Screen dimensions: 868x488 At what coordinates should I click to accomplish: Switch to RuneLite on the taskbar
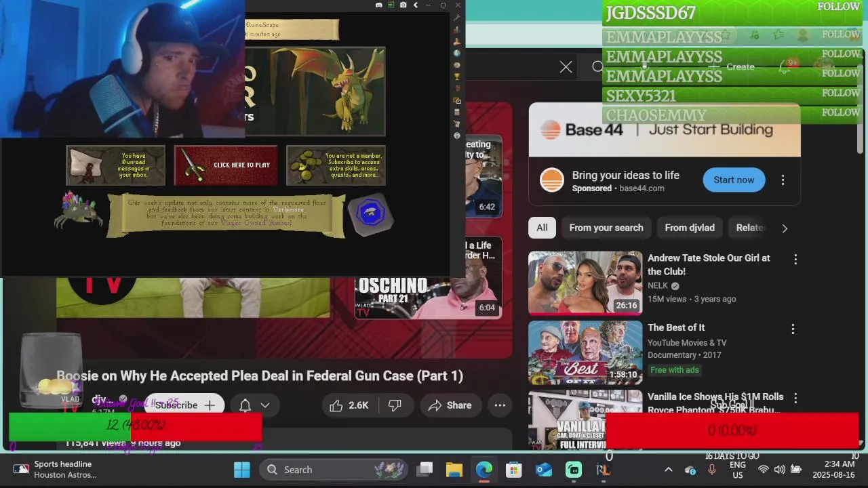tap(603, 470)
